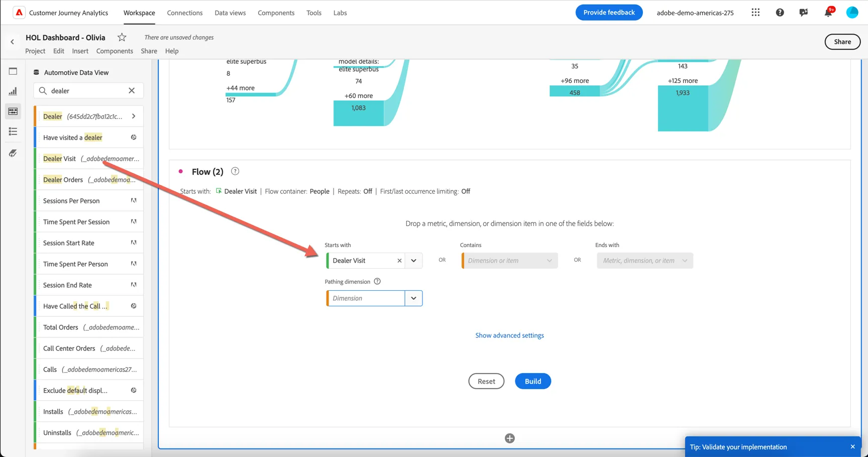Click the dealer search field

coord(88,90)
